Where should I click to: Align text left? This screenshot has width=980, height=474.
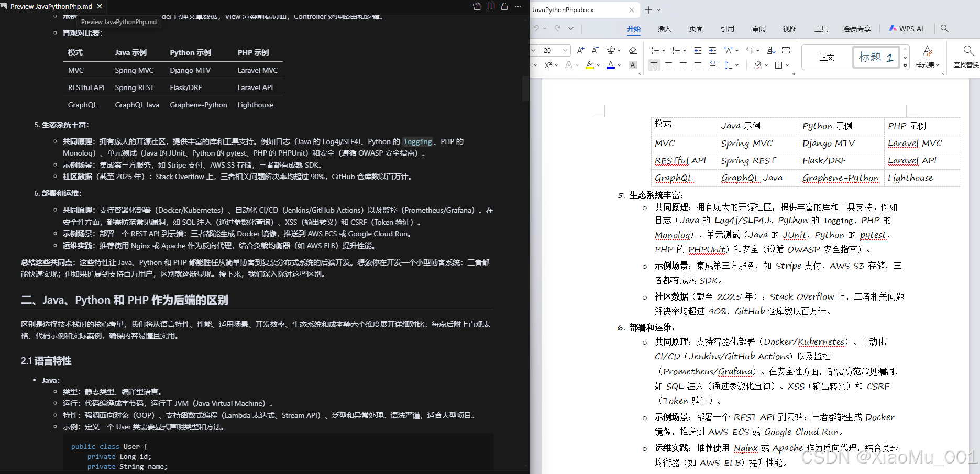(x=654, y=65)
